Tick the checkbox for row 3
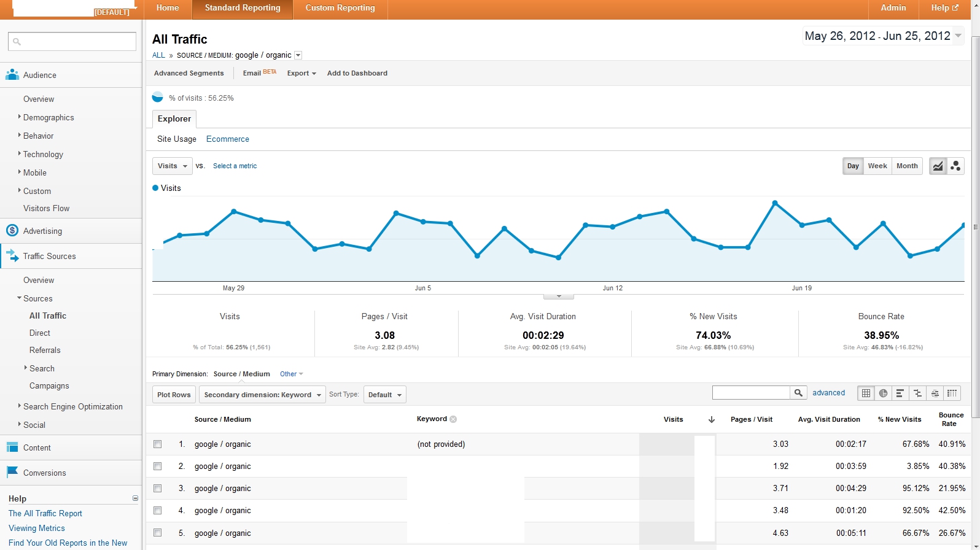The height and width of the screenshot is (550, 980). [158, 489]
